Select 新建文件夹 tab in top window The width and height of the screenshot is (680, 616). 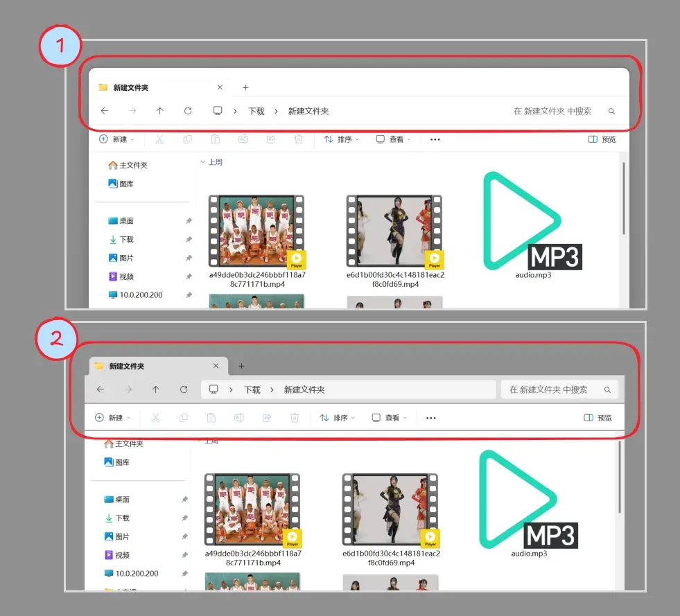(162, 87)
